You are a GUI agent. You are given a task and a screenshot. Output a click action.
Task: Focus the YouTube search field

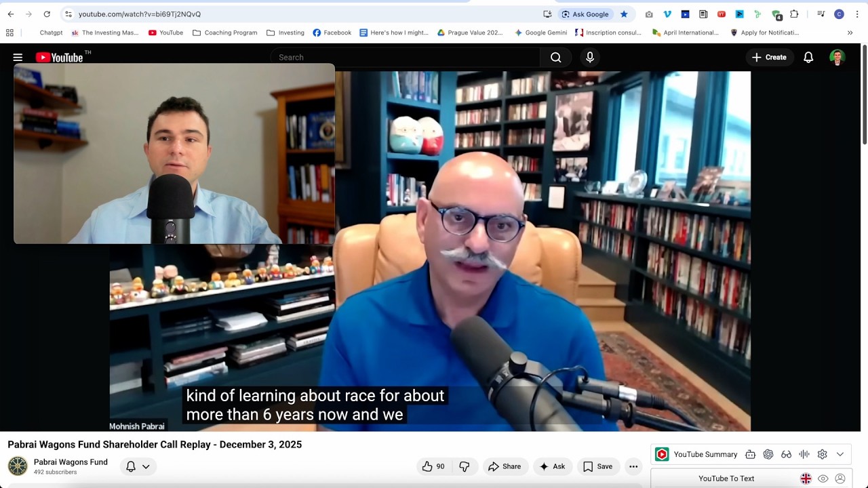406,58
